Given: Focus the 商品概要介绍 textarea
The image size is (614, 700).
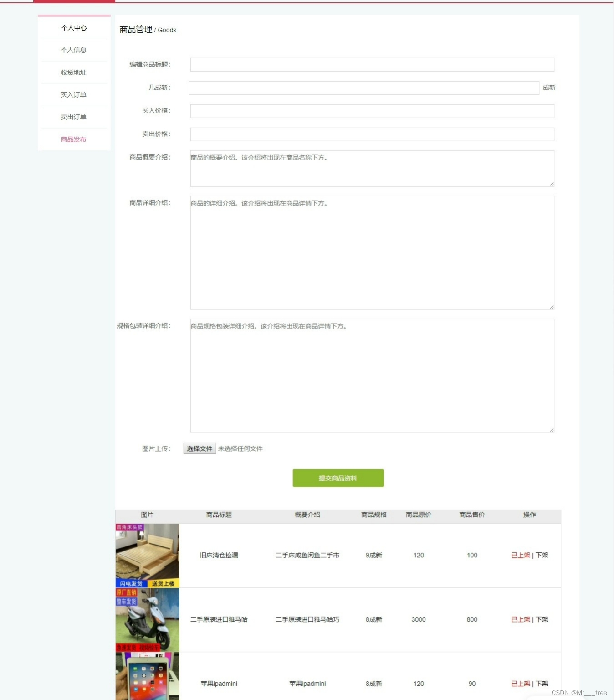Looking at the screenshot, I should tap(372, 169).
